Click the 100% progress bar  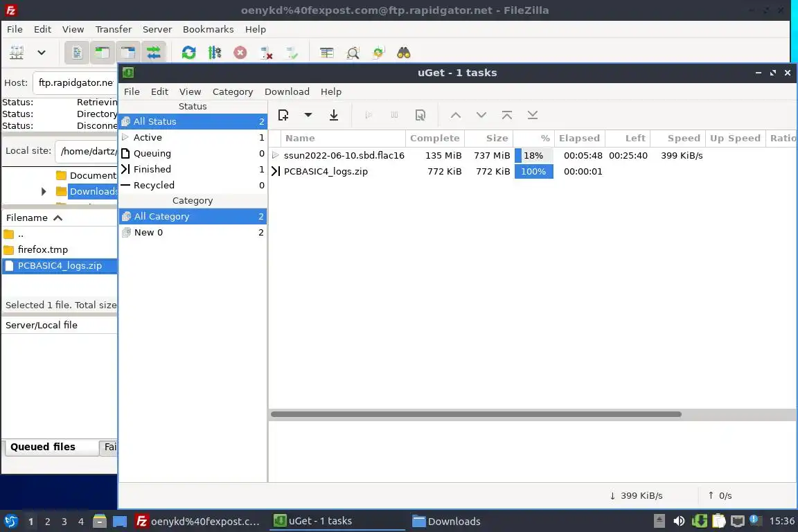(x=533, y=172)
